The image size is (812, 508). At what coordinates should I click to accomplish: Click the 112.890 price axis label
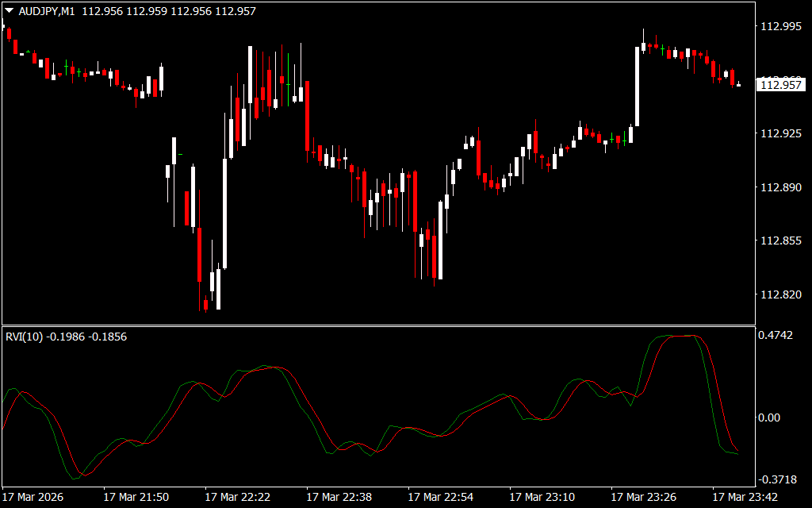781,187
